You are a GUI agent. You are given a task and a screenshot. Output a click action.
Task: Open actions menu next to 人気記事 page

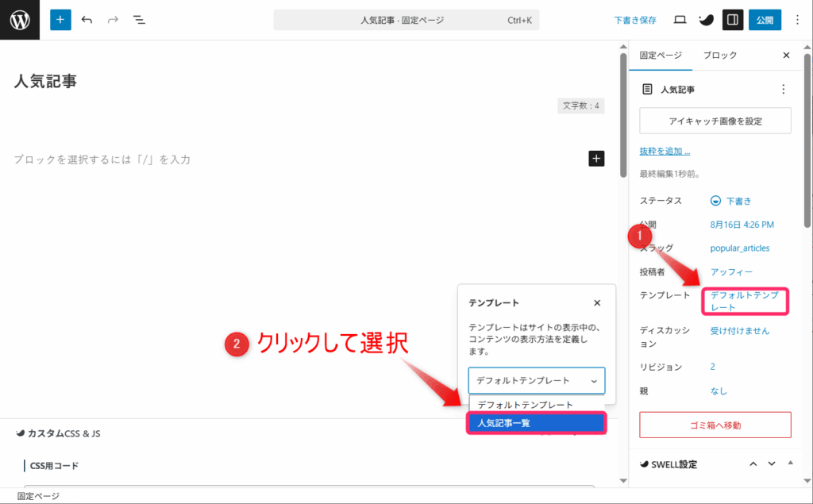tap(784, 89)
